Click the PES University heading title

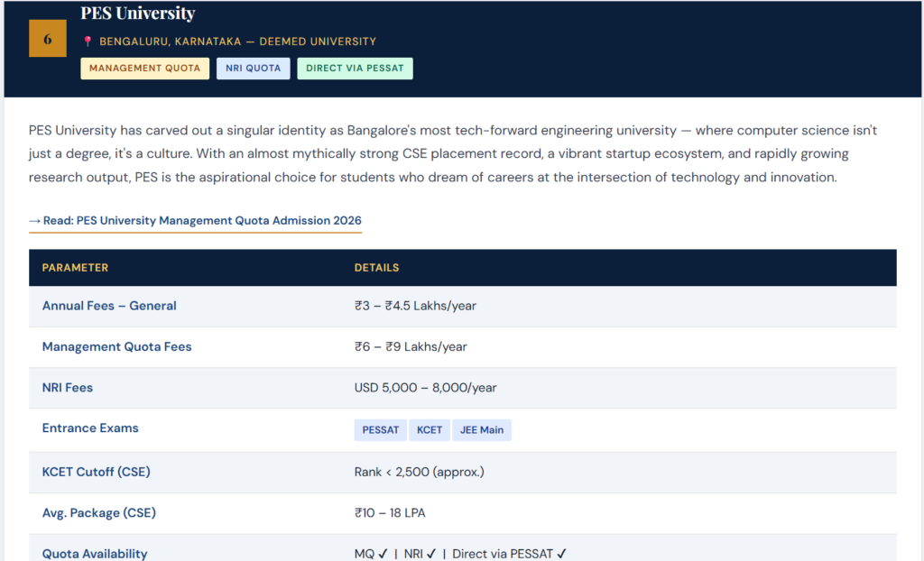click(137, 14)
